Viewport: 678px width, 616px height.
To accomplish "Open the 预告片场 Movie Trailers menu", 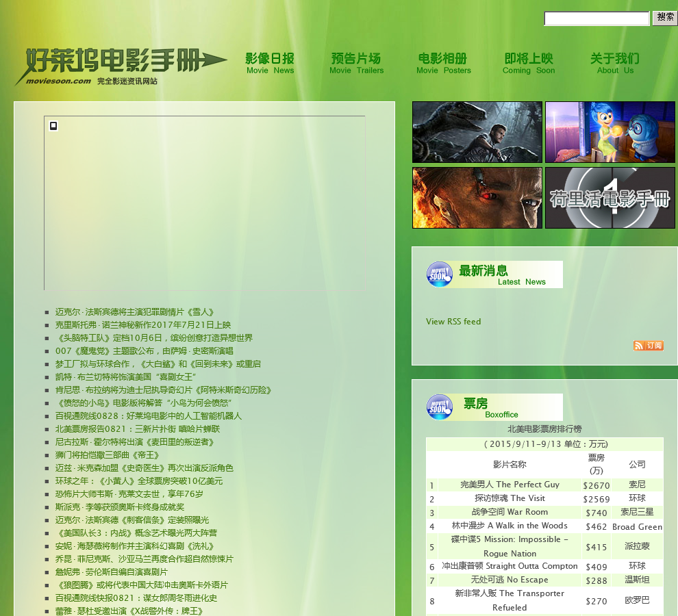I will (x=356, y=64).
